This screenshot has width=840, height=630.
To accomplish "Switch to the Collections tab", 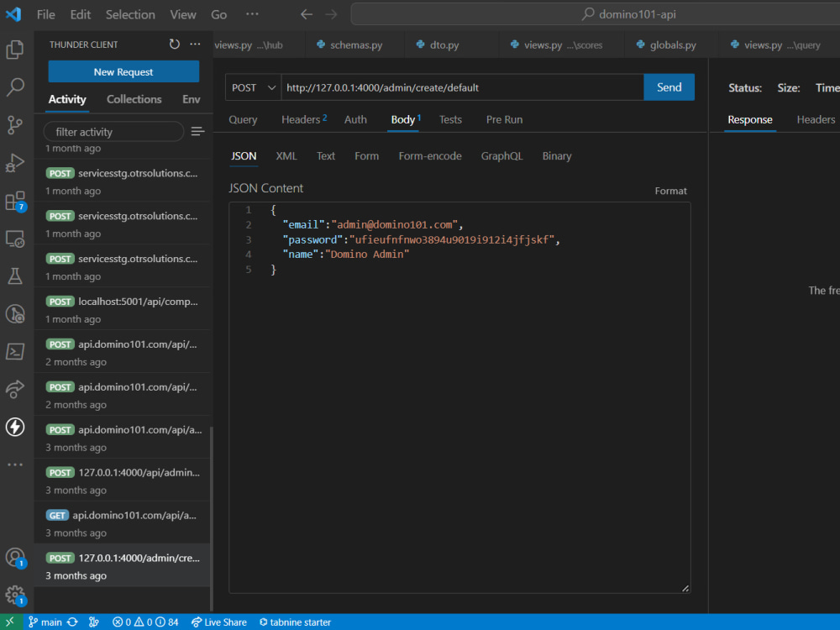I will click(134, 99).
